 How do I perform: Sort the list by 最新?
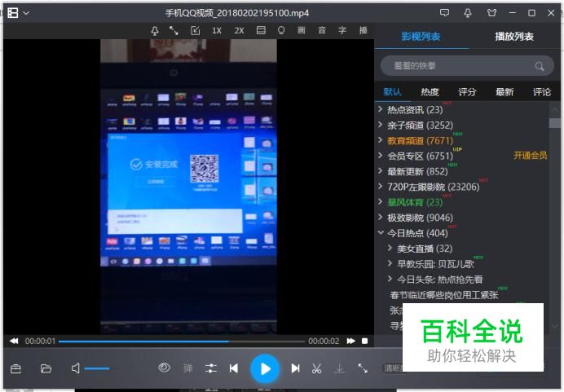505,92
